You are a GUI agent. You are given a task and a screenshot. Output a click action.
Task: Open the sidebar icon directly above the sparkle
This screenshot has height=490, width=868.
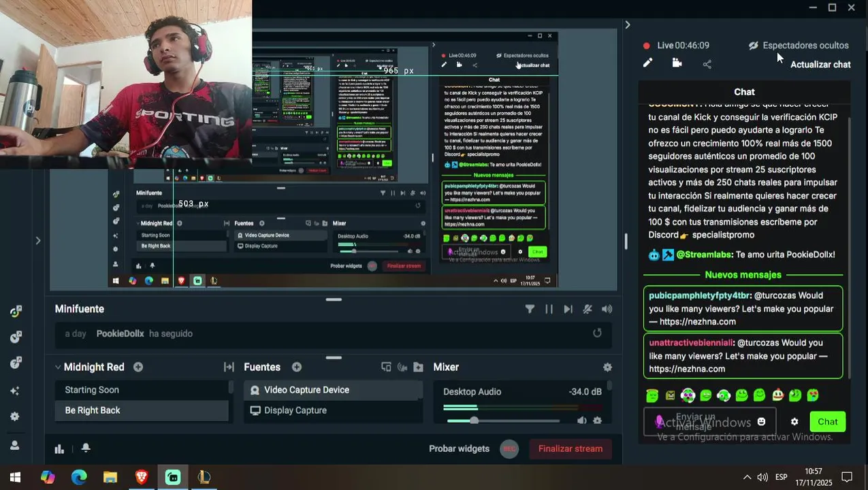point(16,363)
